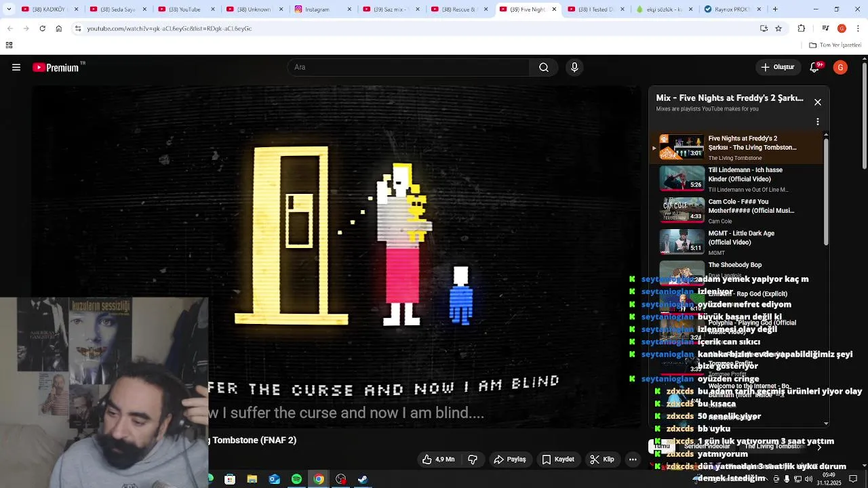
Task: Open Outlook from the taskbar
Action: [x=274, y=479]
